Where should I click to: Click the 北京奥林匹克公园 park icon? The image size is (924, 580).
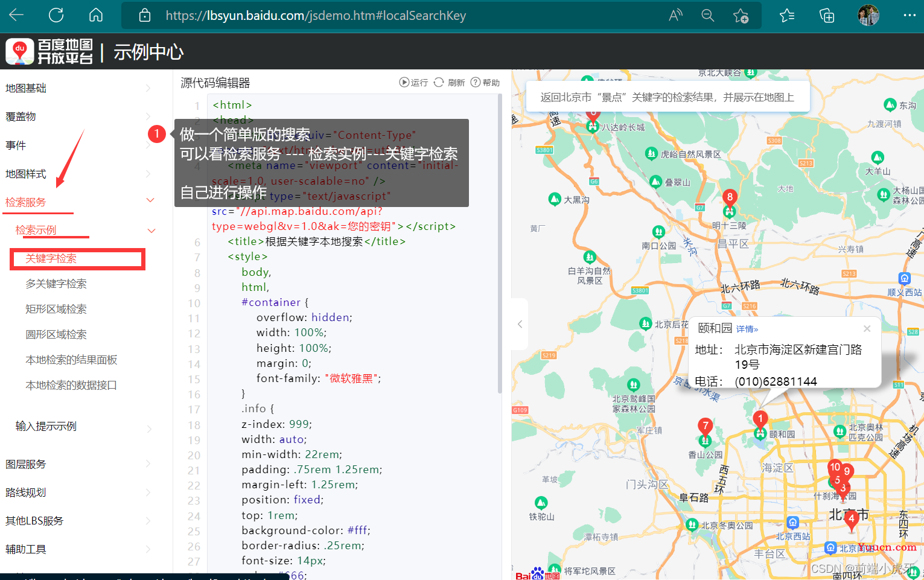[x=840, y=431]
